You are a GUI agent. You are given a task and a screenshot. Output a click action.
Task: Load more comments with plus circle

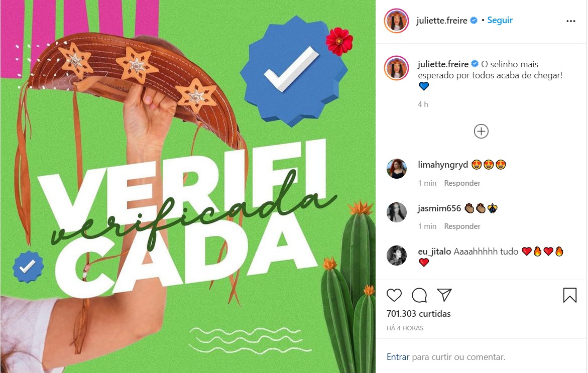(481, 131)
